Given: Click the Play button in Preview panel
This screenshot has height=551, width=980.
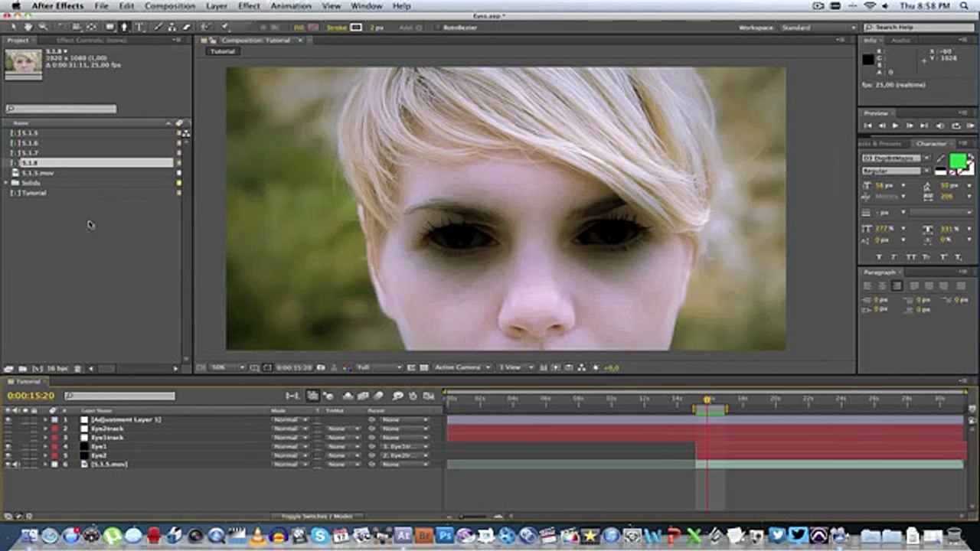Looking at the screenshot, I should [x=895, y=126].
